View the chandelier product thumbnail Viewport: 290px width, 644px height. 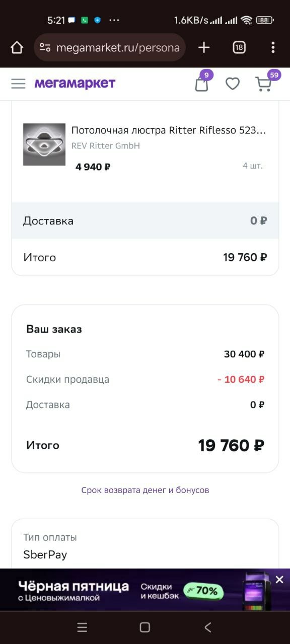[44, 145]
